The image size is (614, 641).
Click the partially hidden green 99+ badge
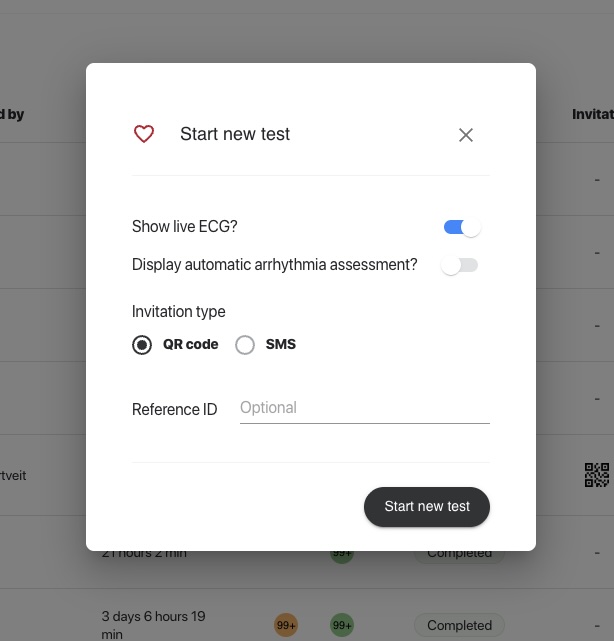pos(342,557)
